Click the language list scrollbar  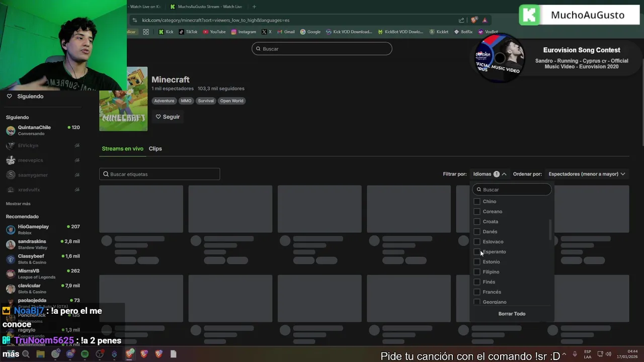pos(550,230)
